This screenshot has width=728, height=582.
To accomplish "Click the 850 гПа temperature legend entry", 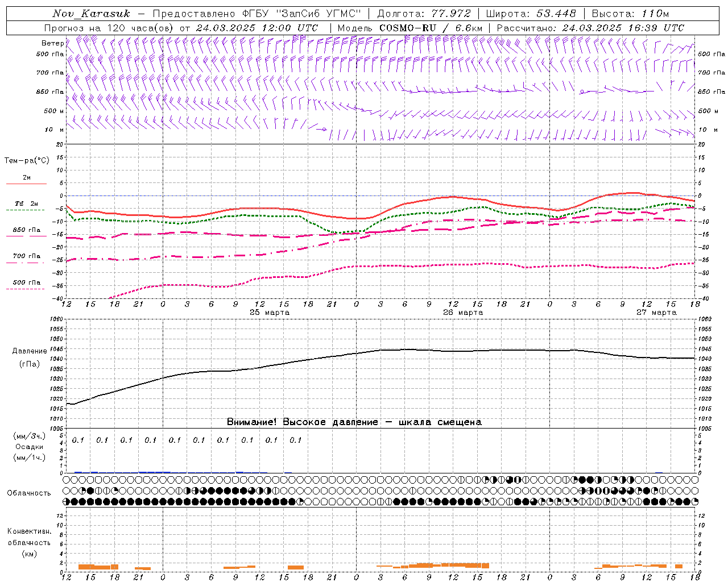I will click(27, 230).
